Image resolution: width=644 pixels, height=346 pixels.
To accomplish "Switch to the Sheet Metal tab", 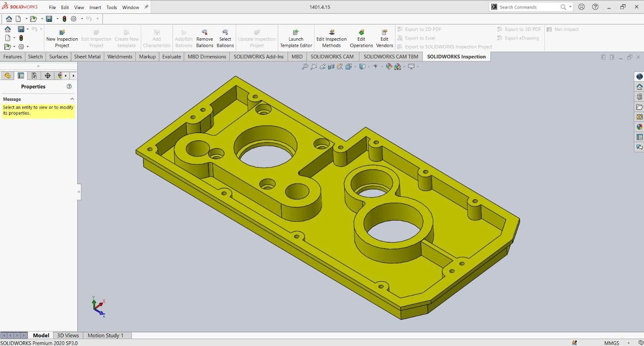I will tap(88, 57).
